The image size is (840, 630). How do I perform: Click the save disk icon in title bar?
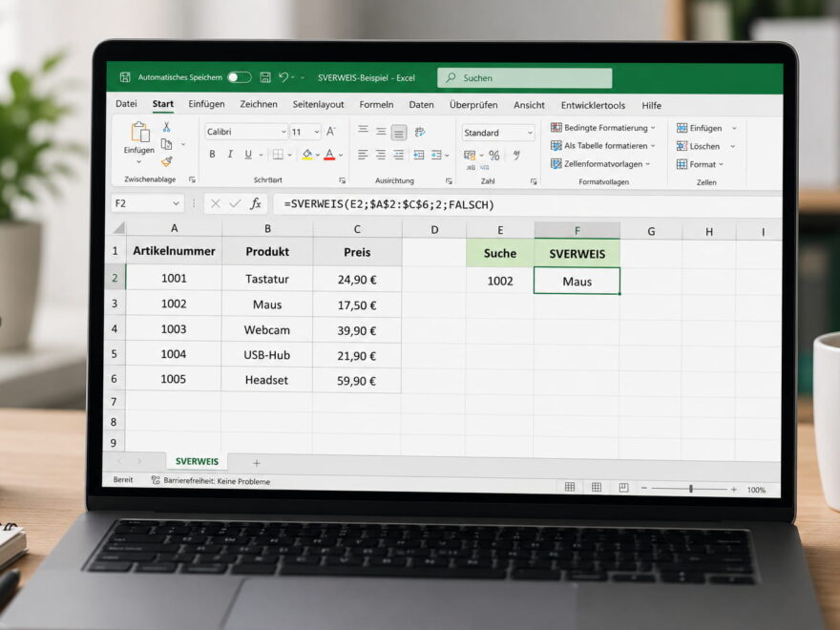265,77
